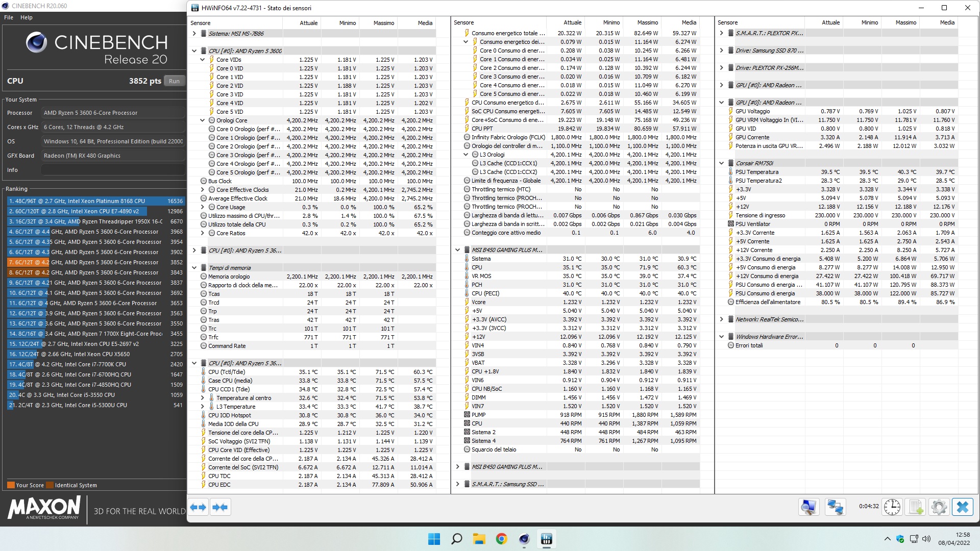Expand Temperature al centro node
Viewport: 980px width, 551px height.
[x=202, y=398]
